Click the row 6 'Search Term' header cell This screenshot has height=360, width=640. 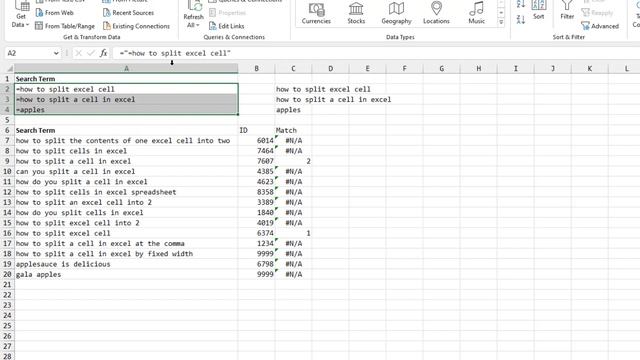(x=126, y=130)
